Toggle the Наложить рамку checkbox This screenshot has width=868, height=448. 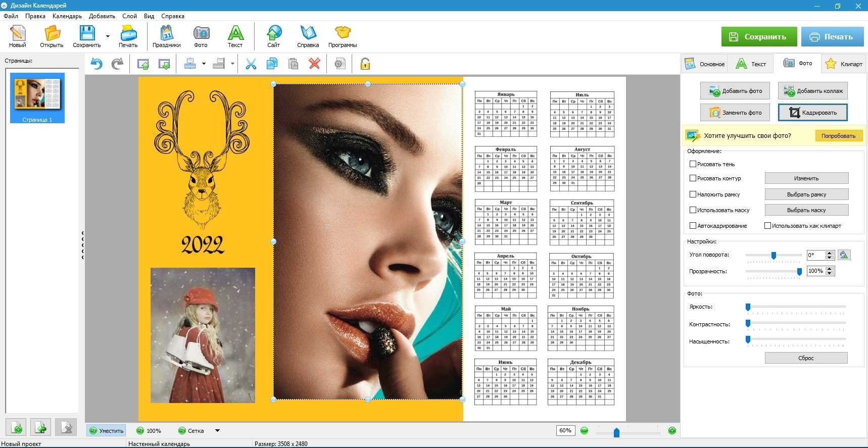click(x=693, y=194)
